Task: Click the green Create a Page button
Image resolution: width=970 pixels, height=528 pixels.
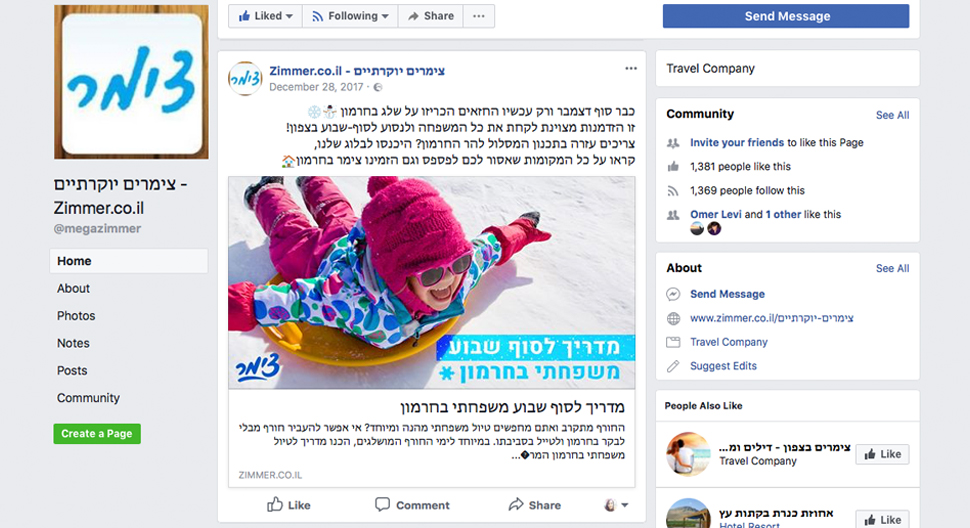Action: [x=97, y=433]
